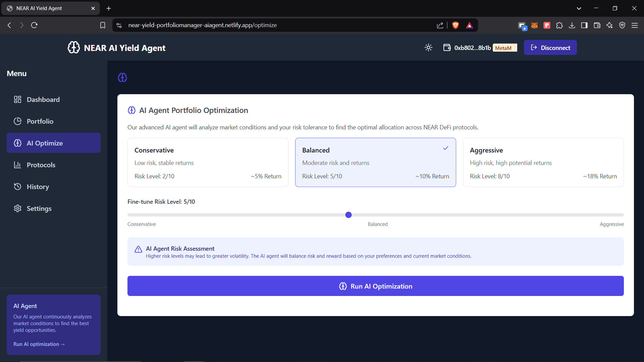
Task: Click the NEAR AI Yield Agent brain logo
Action: click(x=74, y=48)
